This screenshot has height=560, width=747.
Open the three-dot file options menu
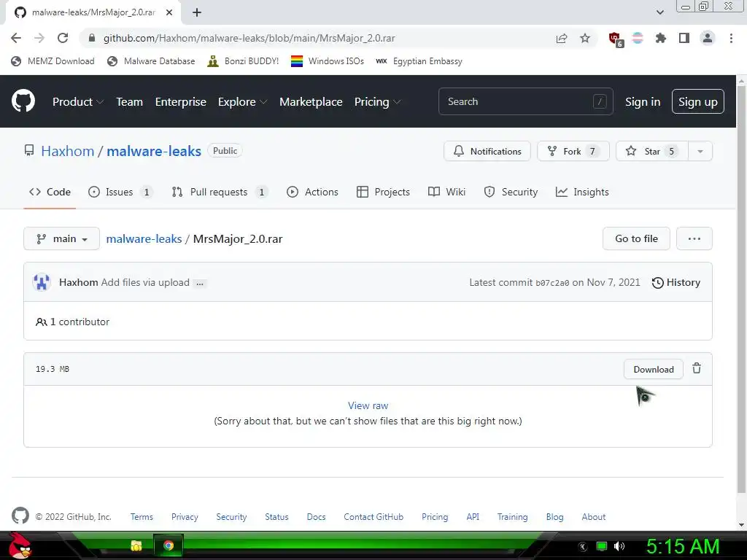point(694,238)
